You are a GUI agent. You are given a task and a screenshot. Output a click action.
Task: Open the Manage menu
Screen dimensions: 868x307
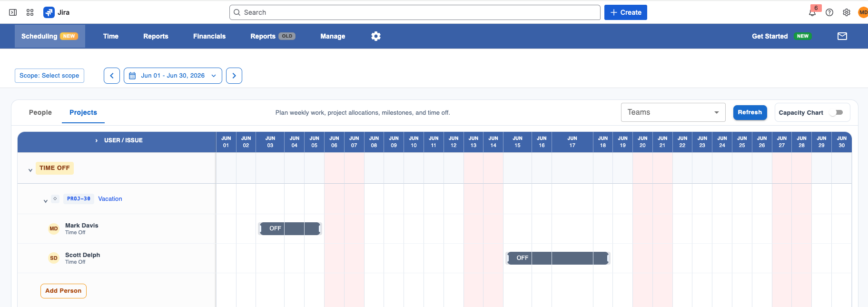tap(333, 36)
